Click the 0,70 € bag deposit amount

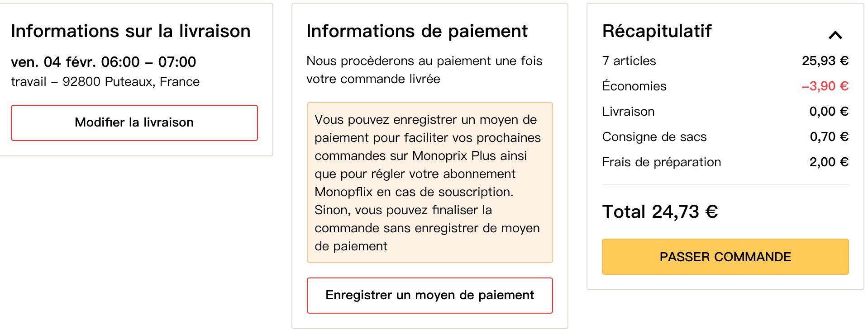click(x=829, y=137)
